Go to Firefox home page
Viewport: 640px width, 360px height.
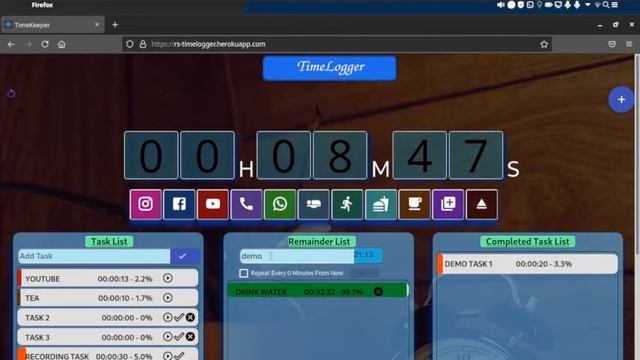coord(62,44)
